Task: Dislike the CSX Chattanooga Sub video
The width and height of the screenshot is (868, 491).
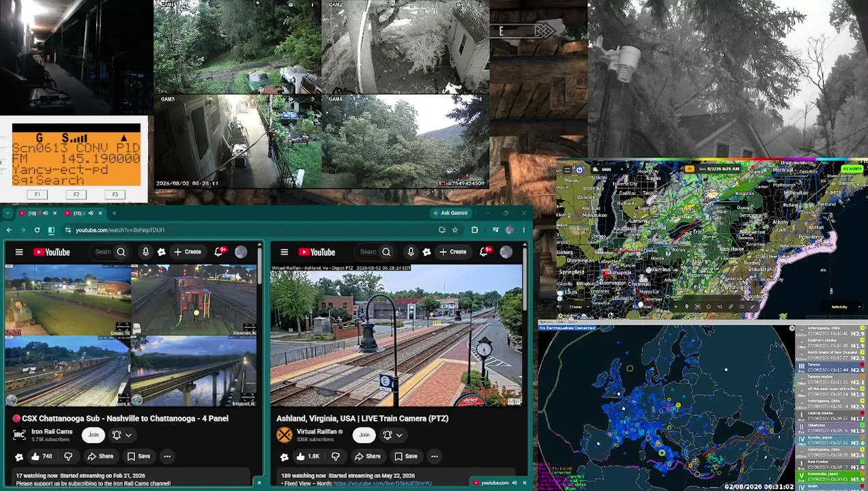Action: [68, 456]
